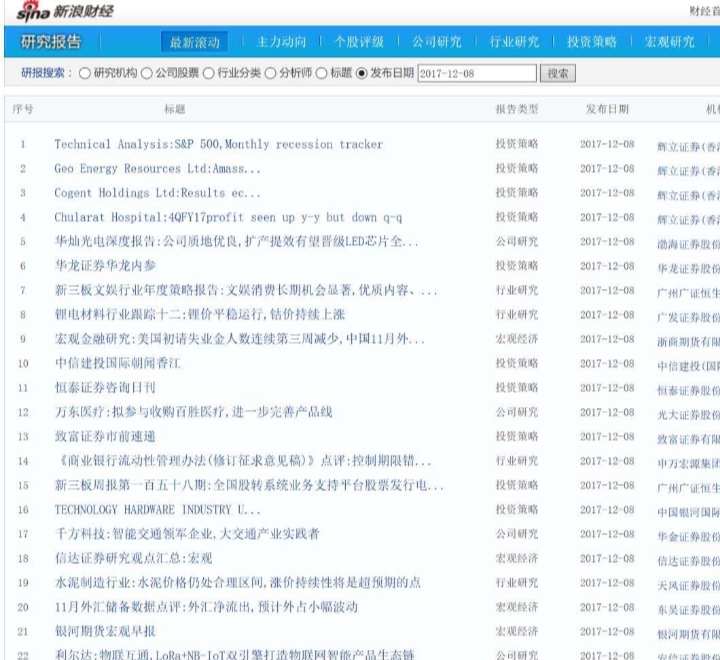
Task: Open the S&P 500 recession tracker report
Action: point(218,144)
